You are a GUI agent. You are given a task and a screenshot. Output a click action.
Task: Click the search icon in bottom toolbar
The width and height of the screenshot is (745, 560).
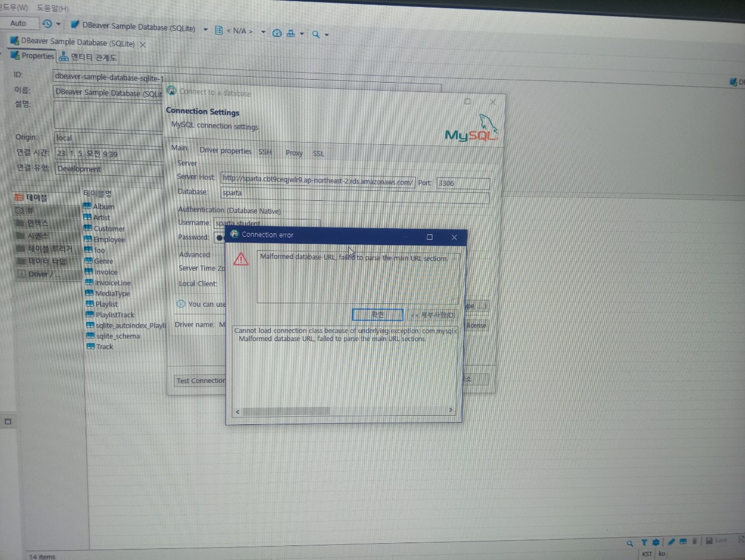630,543
